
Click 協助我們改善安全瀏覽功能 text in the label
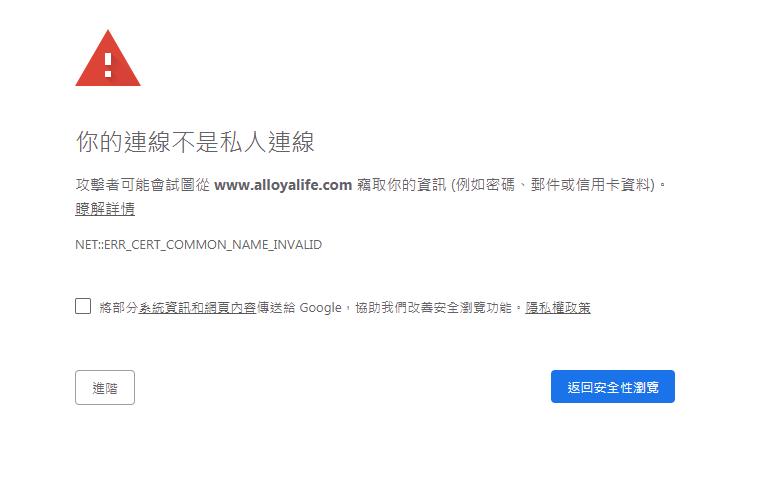(434, 308)
